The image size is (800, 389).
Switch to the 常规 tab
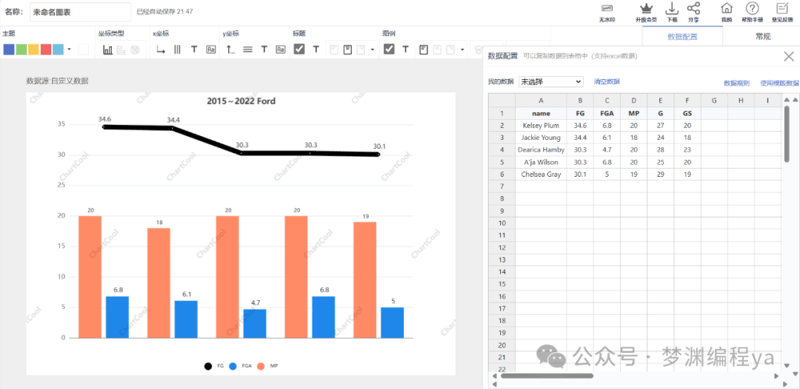point(763,36)
